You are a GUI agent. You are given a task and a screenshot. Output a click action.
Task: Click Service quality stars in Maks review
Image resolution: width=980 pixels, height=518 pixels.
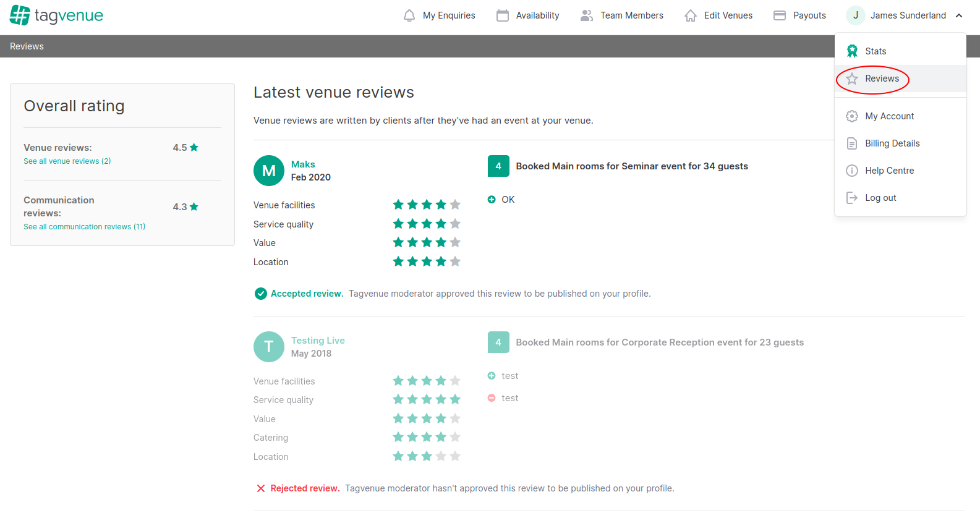pyautogui.click(x=427, y=224)
